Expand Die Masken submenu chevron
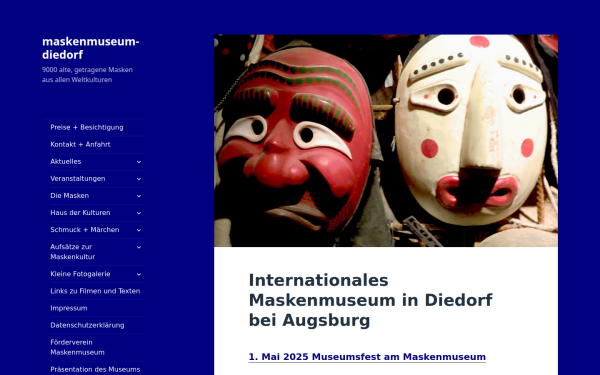Screen dimensions: 600x375 pyautogui.click(x=139, y=196)
